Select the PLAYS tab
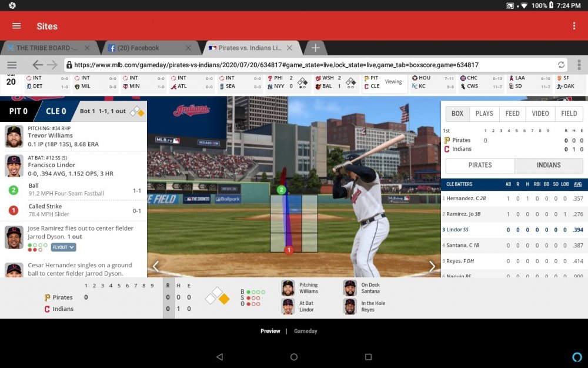This screenshot has width=588, height=368. point(484,114)
